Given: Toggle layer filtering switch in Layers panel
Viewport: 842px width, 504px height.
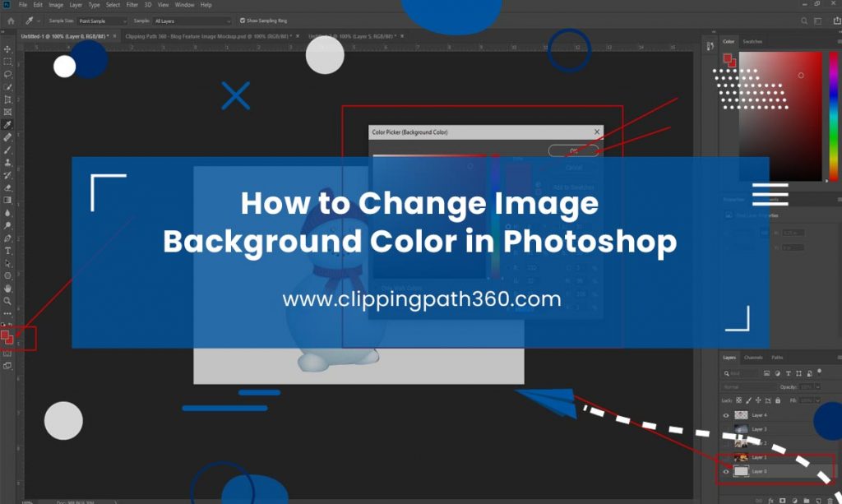Looking at the screenshot, I should (x=820, y=371).
